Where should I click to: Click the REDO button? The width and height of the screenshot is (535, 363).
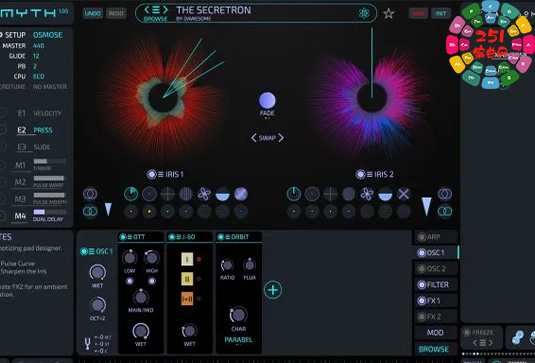click(x=116, y=13)
